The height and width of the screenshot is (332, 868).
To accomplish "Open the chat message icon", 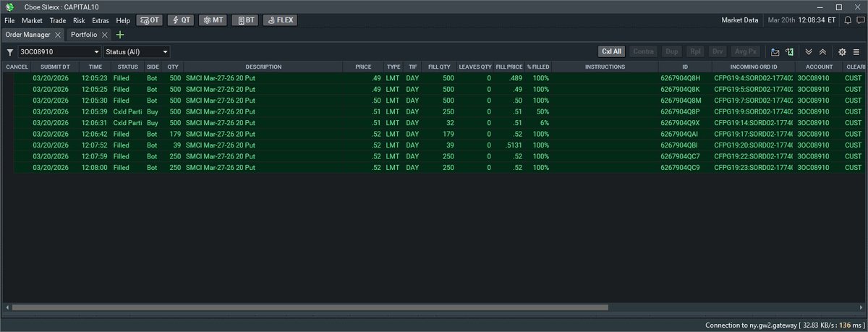I will 859,20.
